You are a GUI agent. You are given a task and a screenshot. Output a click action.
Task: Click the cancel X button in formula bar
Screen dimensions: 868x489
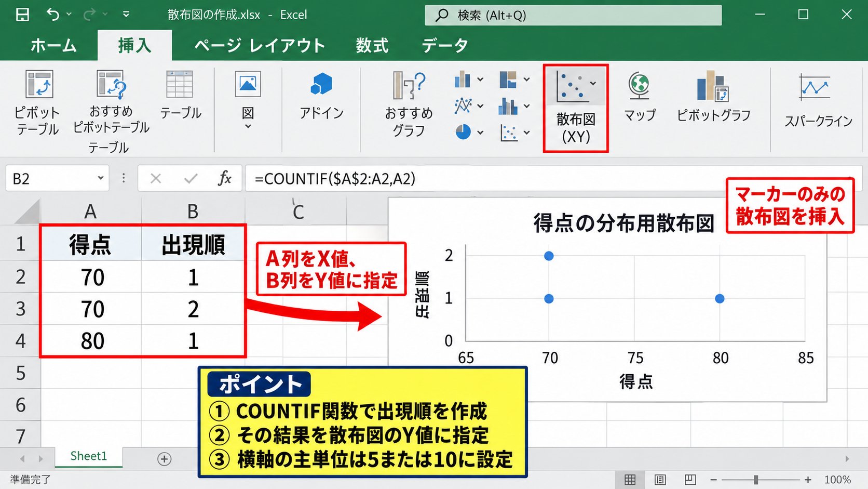point(155,179)
